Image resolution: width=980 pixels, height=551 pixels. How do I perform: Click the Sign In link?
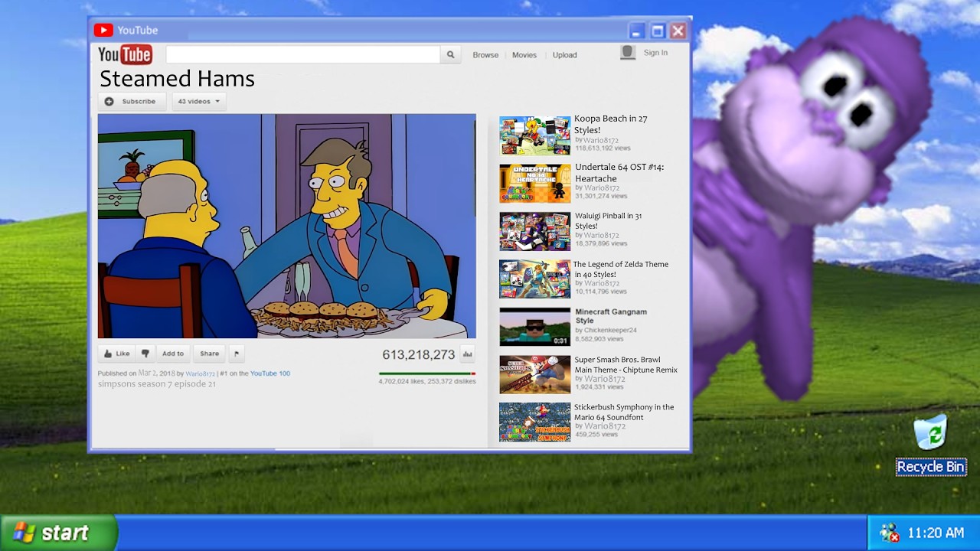click(x=655, y=53)
